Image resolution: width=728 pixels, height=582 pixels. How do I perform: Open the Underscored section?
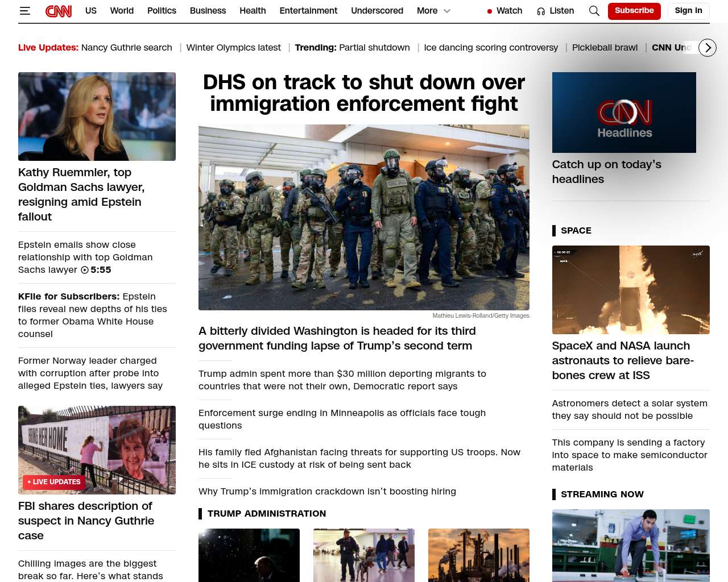click(377, 11)
